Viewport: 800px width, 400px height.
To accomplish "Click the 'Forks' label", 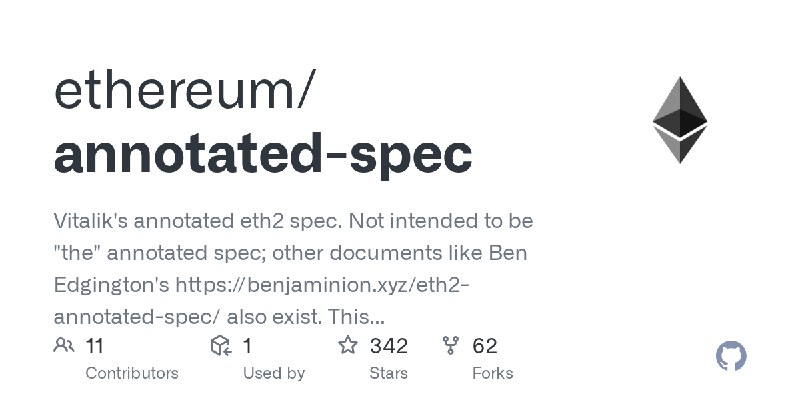I will point(492,373).
